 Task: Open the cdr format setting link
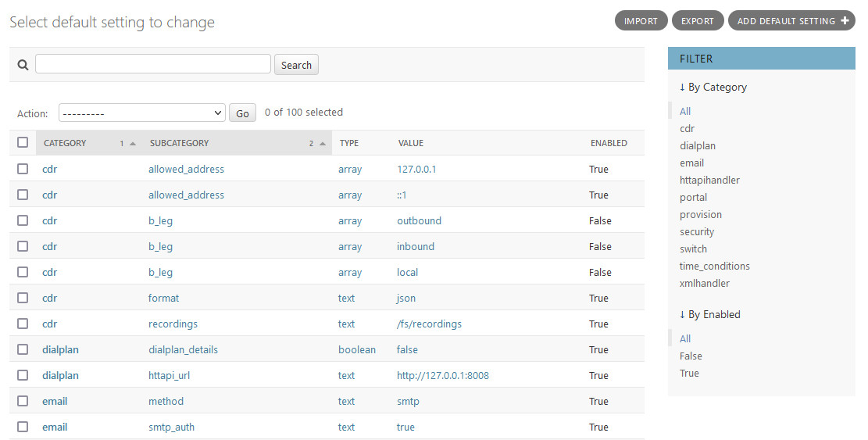(x=49, y=298)
